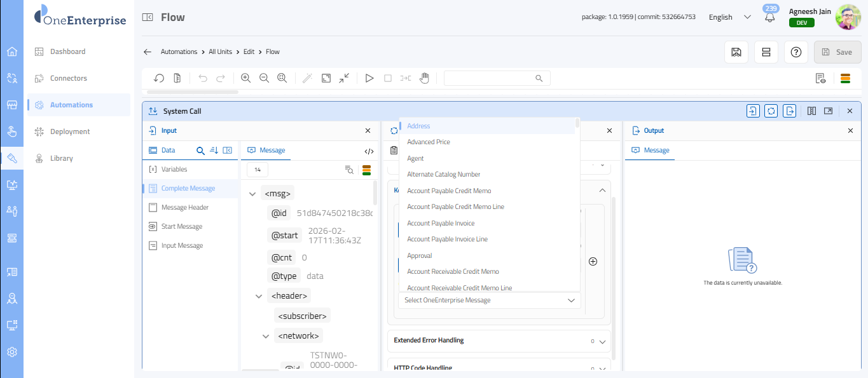Toggle the sidebar collapse icon beside Flow
The height and width of the screenshot is (378, 868).
(148, 17)
